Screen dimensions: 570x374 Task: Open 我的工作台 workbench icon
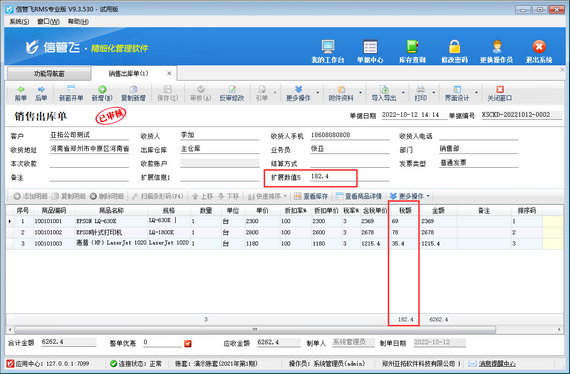(328, 47)
